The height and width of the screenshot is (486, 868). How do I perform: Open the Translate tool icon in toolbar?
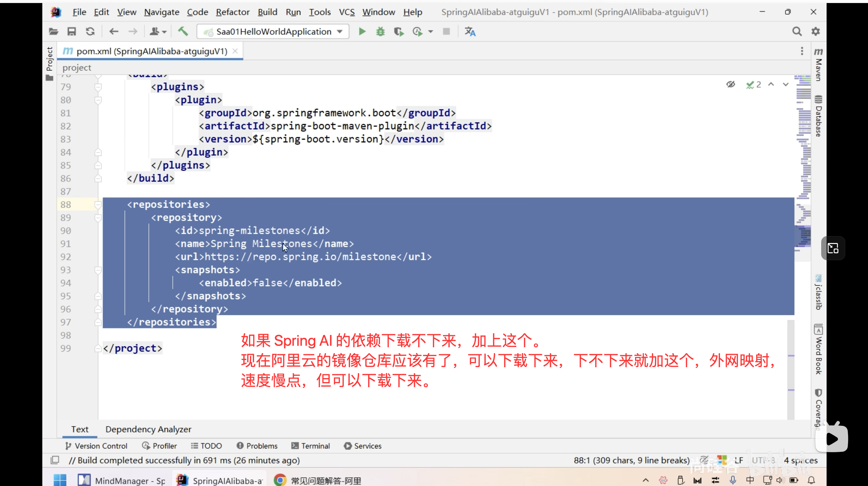(x=470, y=32)
